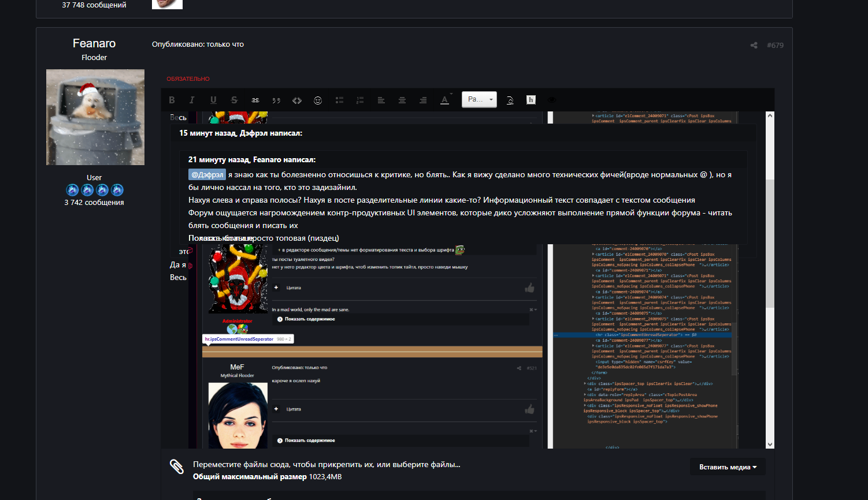Align the text to the right

423,100
